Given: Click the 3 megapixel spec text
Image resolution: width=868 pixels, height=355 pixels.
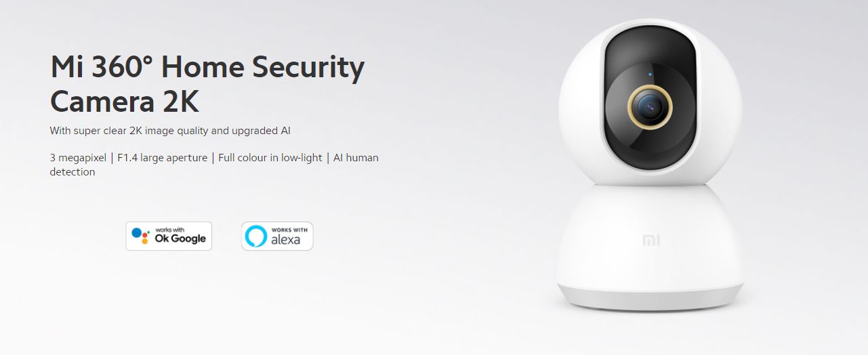Looking at the screenshot, I should coord(78,158).
